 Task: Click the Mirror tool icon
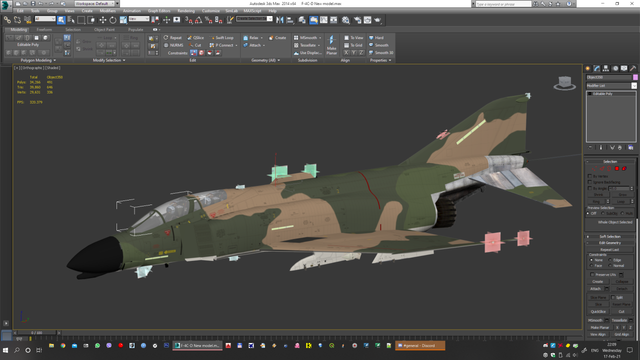[280, 20]
